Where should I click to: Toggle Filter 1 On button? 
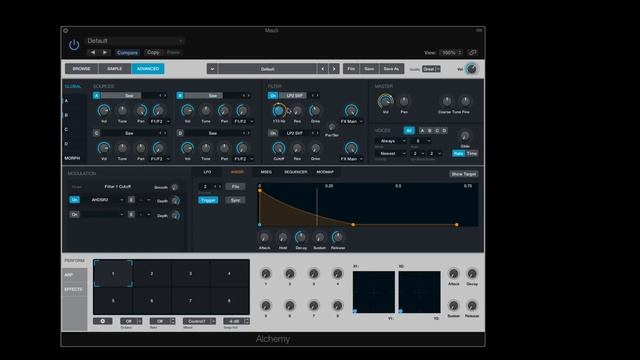click(273, 96)
